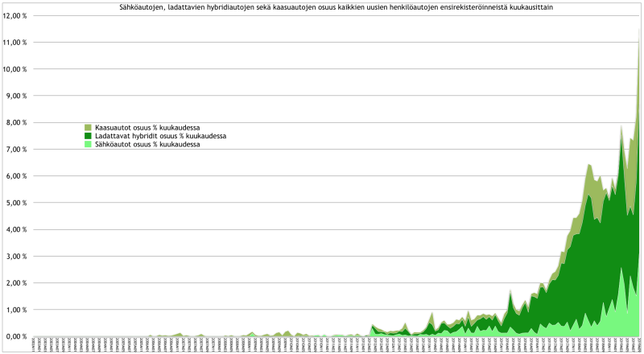Image resolution: width=644 pixels, height=354 pixels.
Task: Click the 12,00 % y-axis label
Action: (15, 16)
